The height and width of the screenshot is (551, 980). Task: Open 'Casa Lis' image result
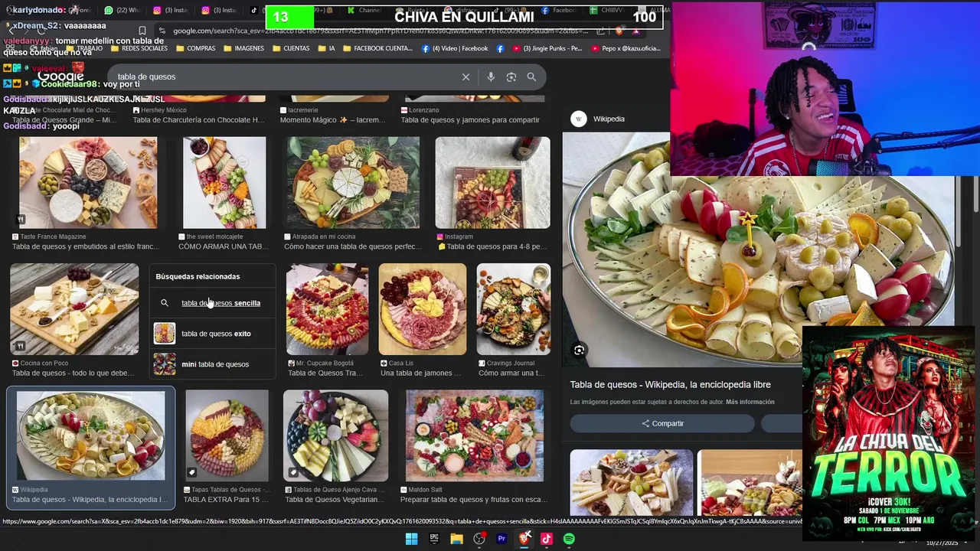point(423,309)
